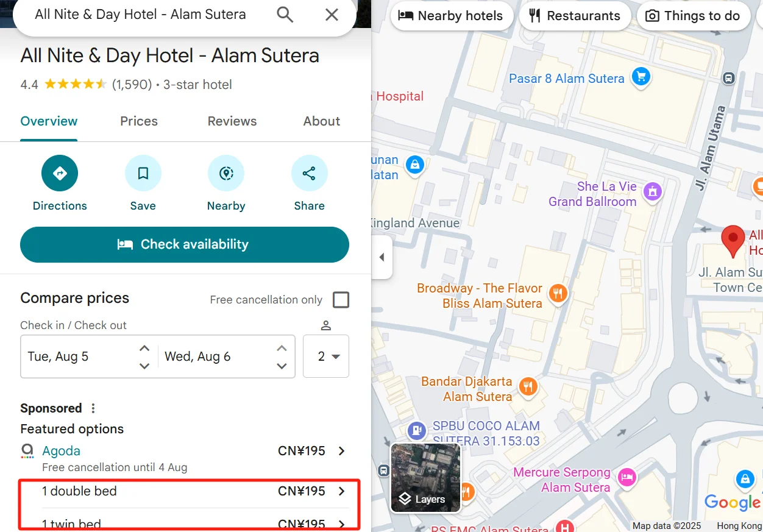The width and height of the screenshot is (763, 532).
Task: Click the Directions icon
Action: coord(59,173)
